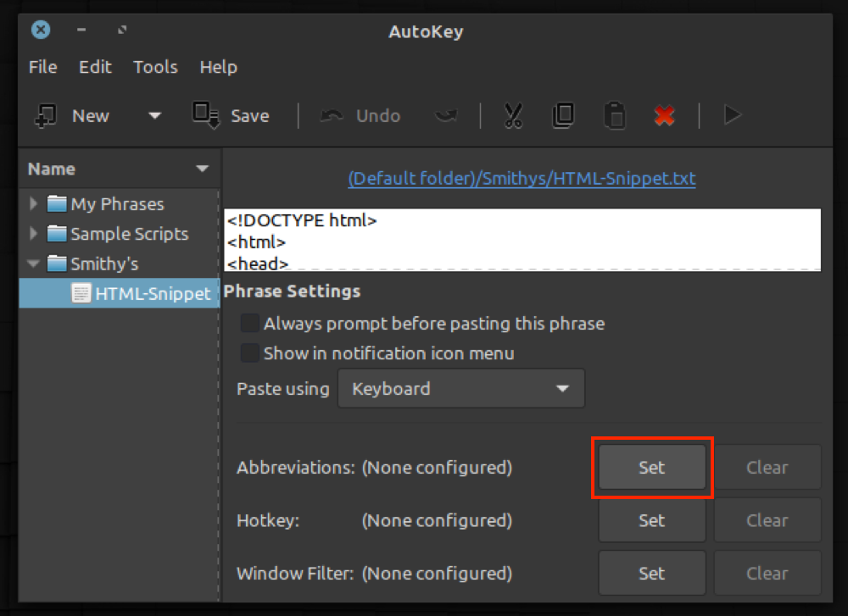
Task: Open the New dropdown arrow
Action: pyautogui.click(x=154, y=115)
